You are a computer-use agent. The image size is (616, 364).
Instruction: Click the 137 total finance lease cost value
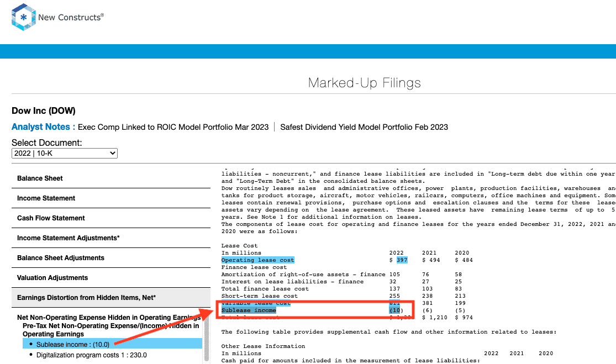coord(394,289)
